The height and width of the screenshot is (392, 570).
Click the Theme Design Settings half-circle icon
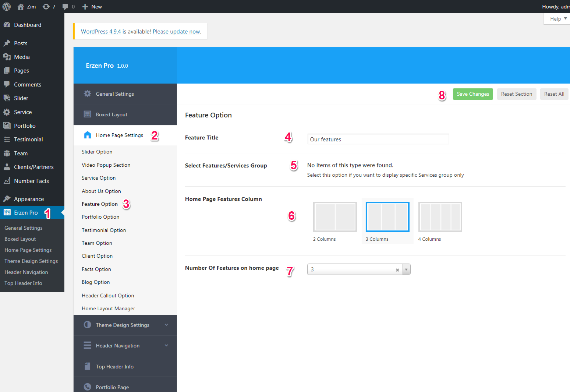point(87,325)
